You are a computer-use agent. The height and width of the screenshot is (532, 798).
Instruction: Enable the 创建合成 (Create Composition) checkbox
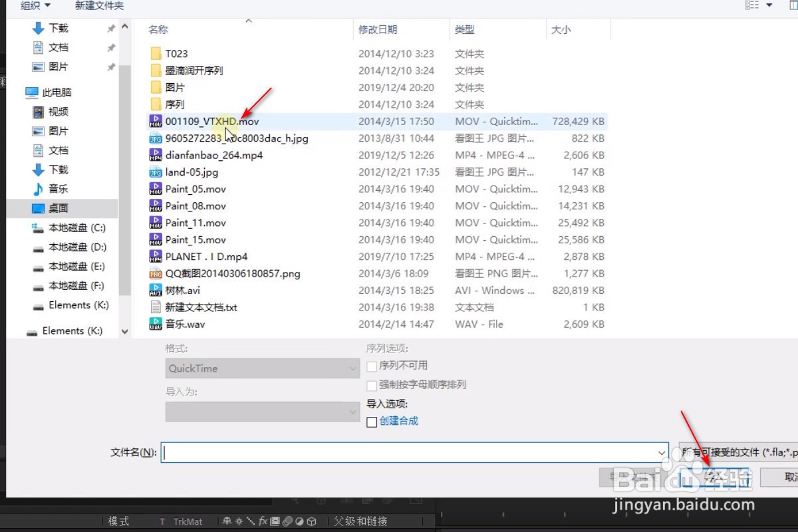[x=372, y=421]
